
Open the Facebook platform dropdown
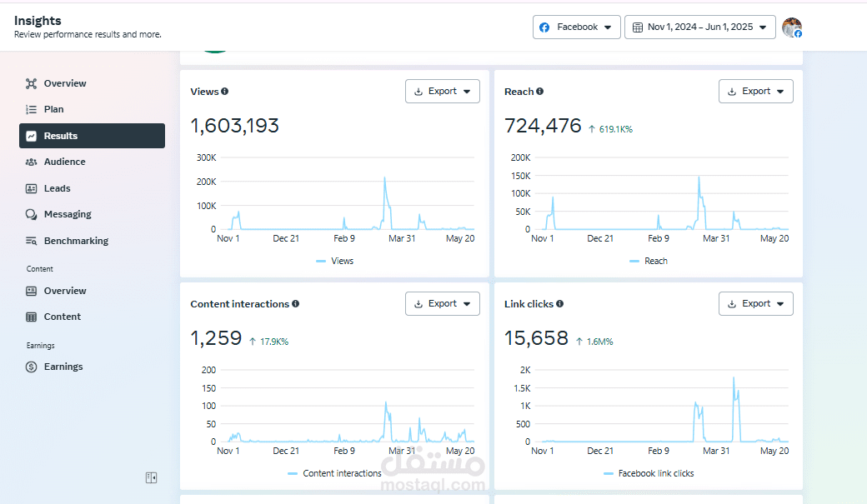(576, 27)
